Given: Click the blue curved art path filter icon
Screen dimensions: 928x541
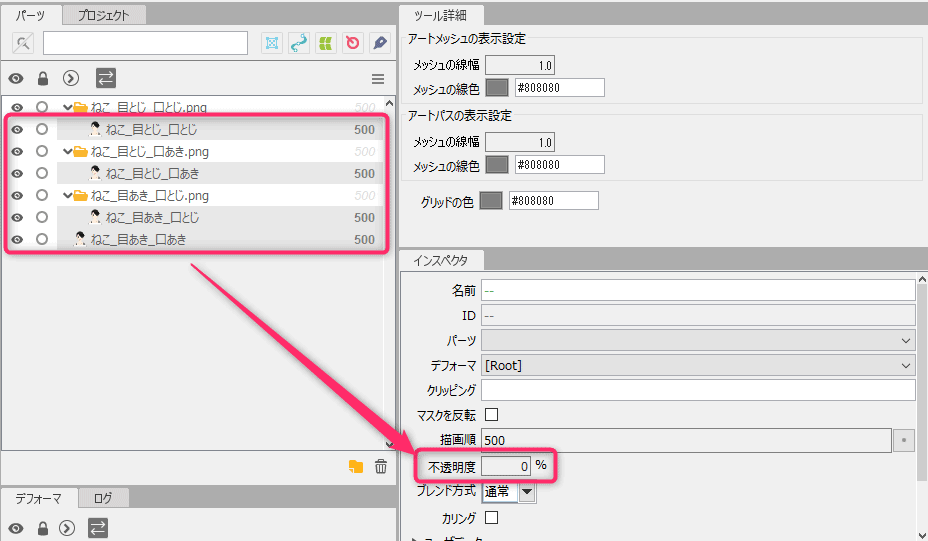Looking at the screenshot, I should [298, 43].
